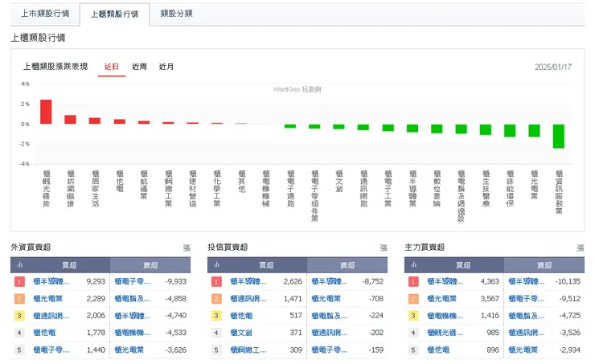595x364 pixels.
Task: Select the 上櫃類股行情 tab
Action: (x=115, y=14)
